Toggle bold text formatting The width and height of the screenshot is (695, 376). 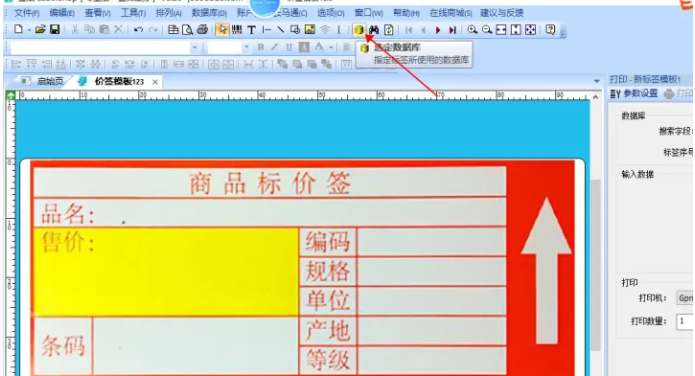tap(261, 47)
